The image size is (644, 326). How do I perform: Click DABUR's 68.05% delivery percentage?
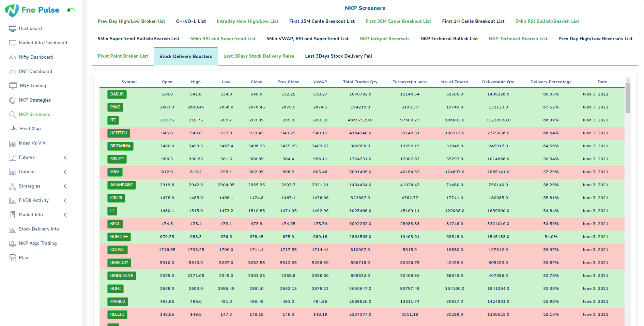pos(551,94)
